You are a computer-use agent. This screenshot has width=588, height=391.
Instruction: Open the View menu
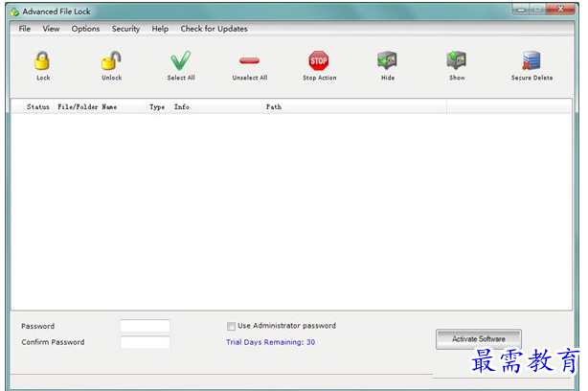[51, 29]
